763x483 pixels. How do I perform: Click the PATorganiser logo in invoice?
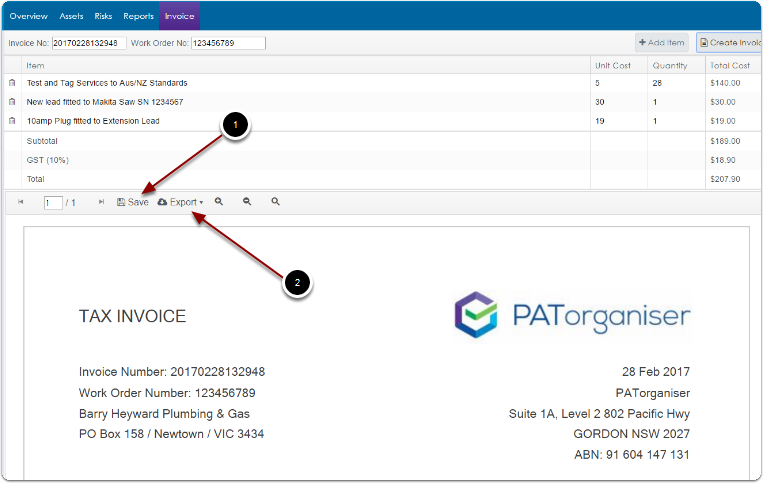coord(572,315)
